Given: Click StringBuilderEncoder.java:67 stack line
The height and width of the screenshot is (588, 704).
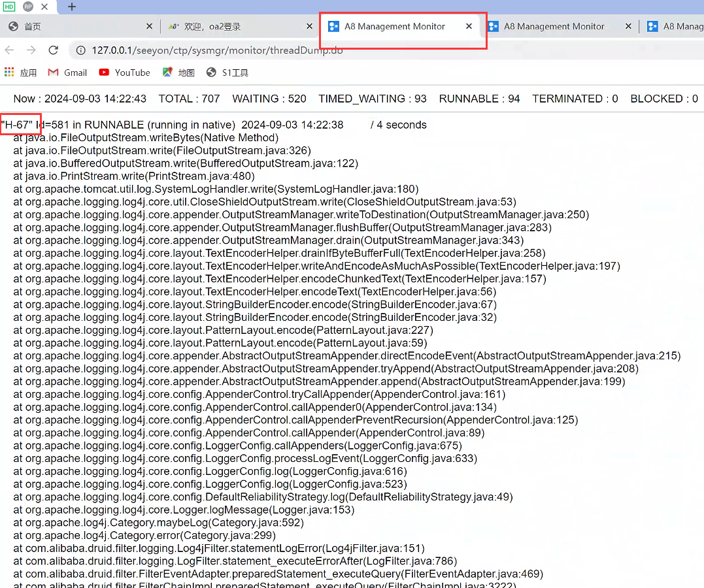Looking at the screenshot, I should coord(255,304).
